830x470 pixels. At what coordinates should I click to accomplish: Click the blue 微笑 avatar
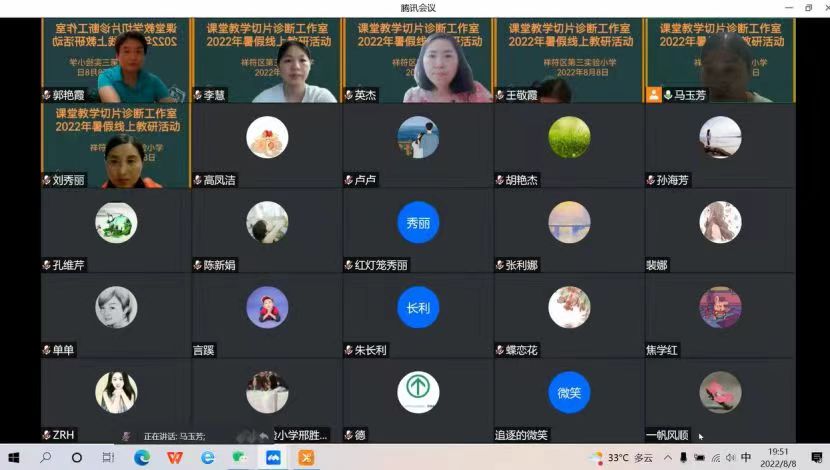pos(570,392)
